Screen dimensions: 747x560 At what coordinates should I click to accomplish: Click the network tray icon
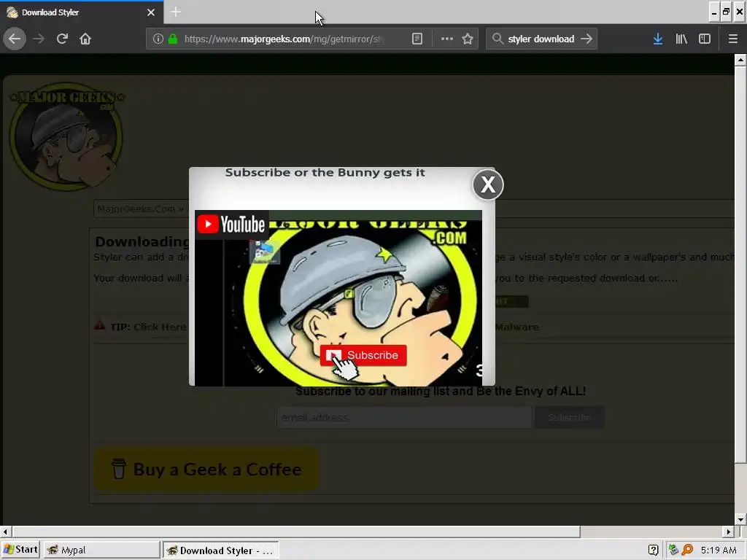tap(673, 550)
